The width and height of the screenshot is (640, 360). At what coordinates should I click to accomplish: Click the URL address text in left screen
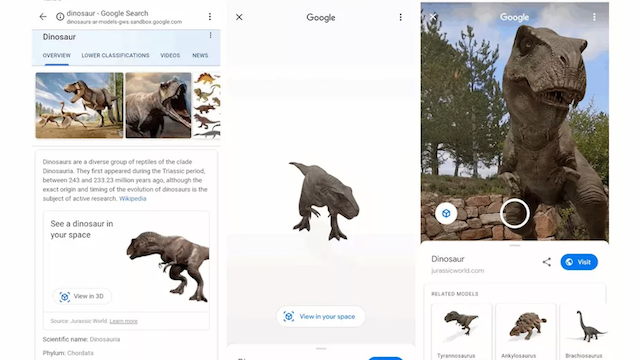click(124, 22)
